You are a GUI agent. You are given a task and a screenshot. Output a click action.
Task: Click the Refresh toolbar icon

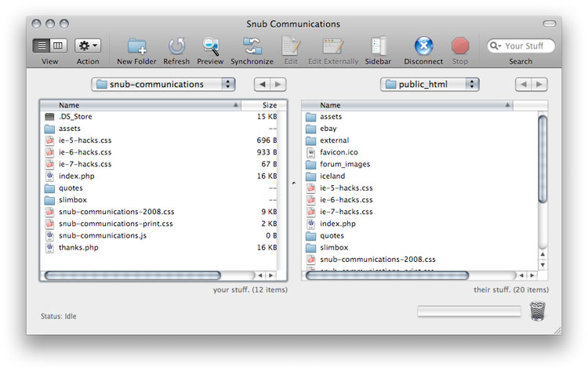point(176,47)
